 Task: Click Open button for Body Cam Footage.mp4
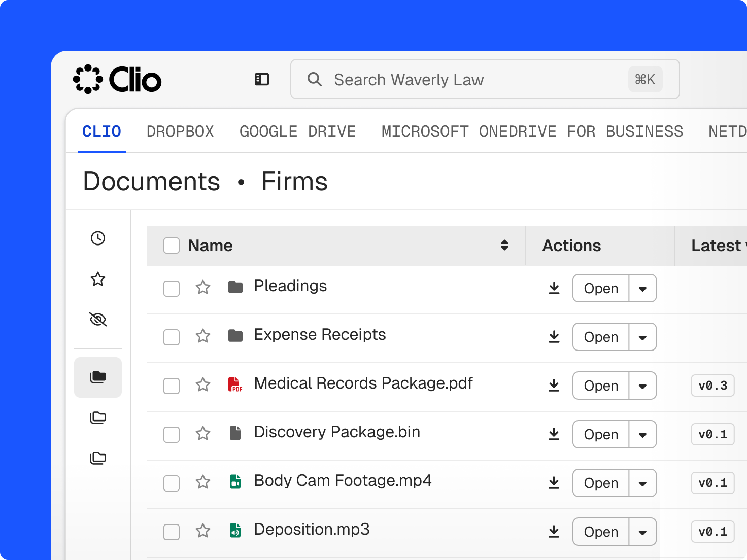click(601, 483)
